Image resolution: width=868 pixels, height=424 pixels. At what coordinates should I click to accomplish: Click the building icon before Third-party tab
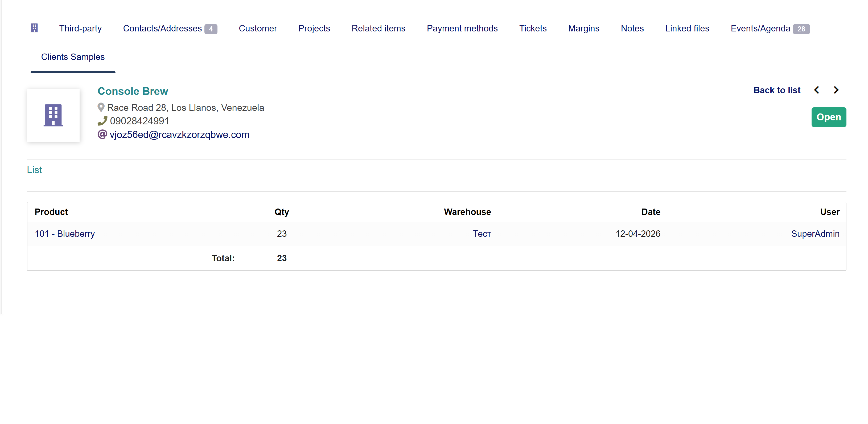tap(34, 28)
